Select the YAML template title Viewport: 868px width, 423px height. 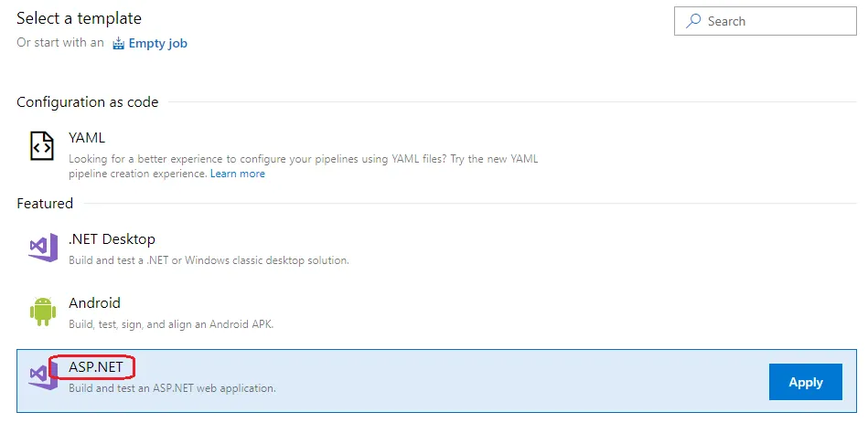coord(87,138)
